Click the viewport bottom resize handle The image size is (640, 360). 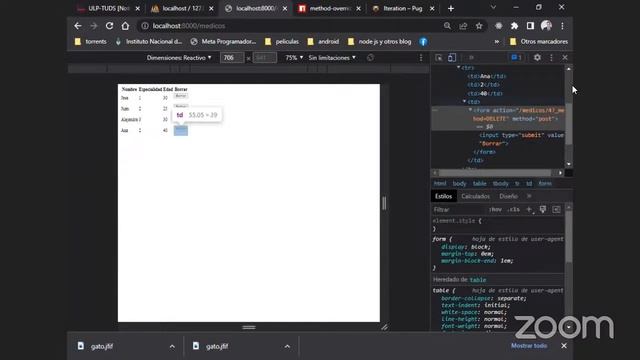click(249, 327)
